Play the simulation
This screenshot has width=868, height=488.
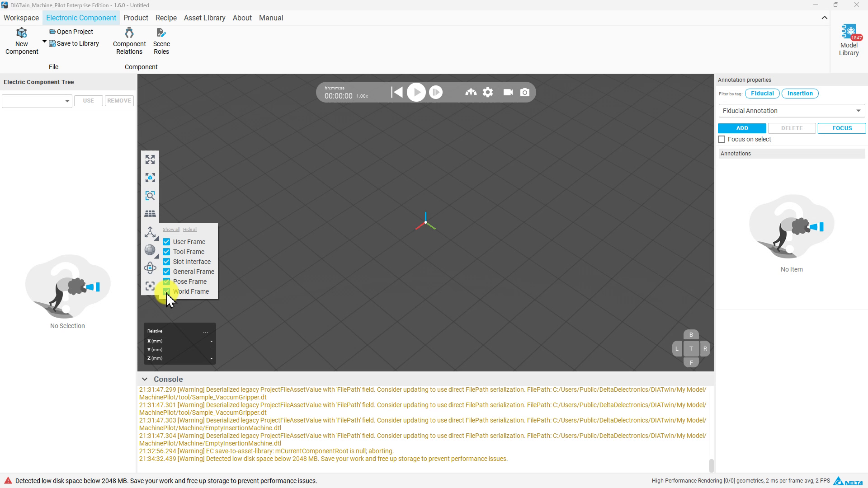[416, 92]
